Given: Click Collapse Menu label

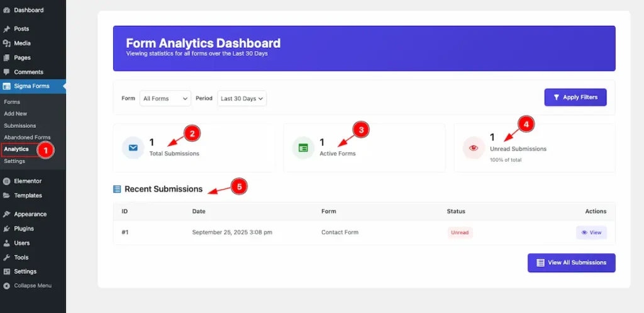Looking at the screenshot, I should coord(33,285).
